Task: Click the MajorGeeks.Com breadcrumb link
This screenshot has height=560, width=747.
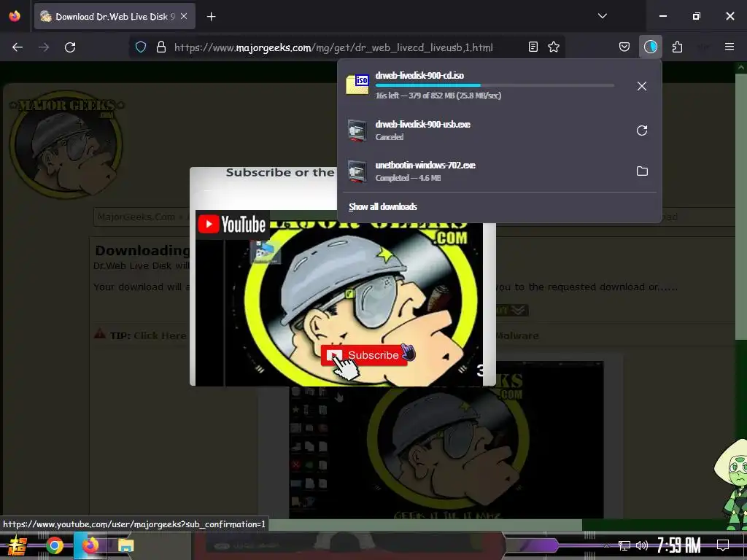Action: point(136,217)
